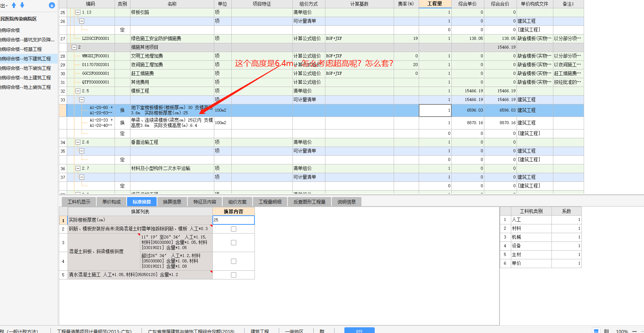Click status bar entry 工程量清单项目计量规范(2013-广东)

[x=94, y=331]
